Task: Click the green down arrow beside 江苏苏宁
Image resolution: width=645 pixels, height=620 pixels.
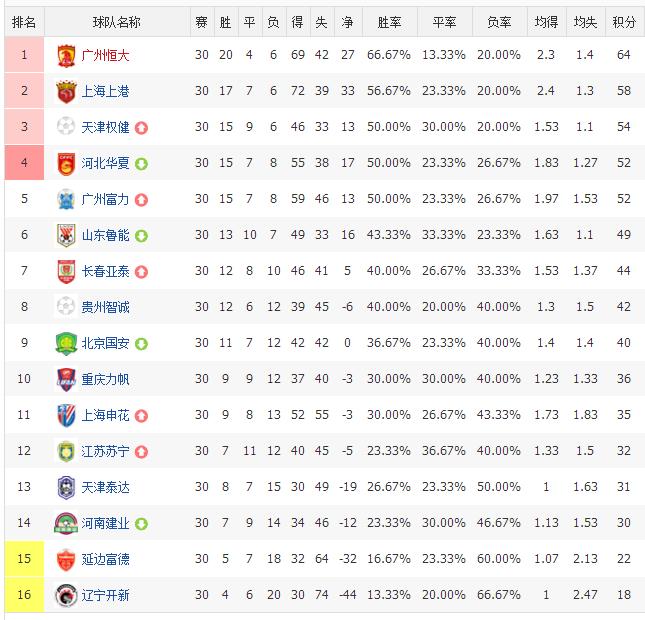Action: coord(141,452)
